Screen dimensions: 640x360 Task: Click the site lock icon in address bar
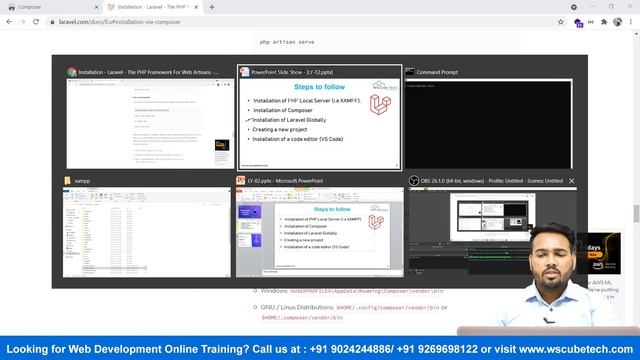click(x=52, y=22)
